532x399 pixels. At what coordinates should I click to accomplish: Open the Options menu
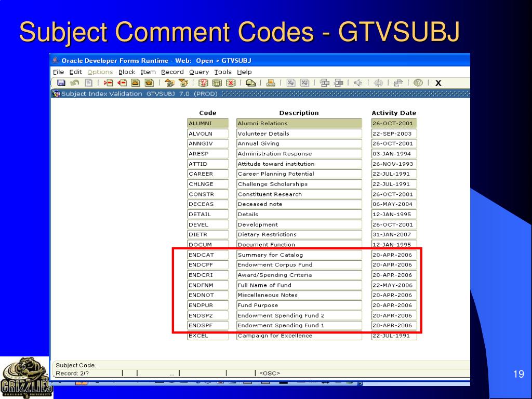(x=100, y=72)
